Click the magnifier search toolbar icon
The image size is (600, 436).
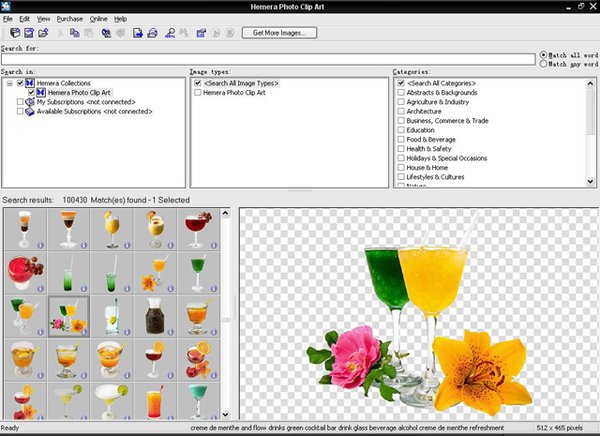(x=170, y=33)
